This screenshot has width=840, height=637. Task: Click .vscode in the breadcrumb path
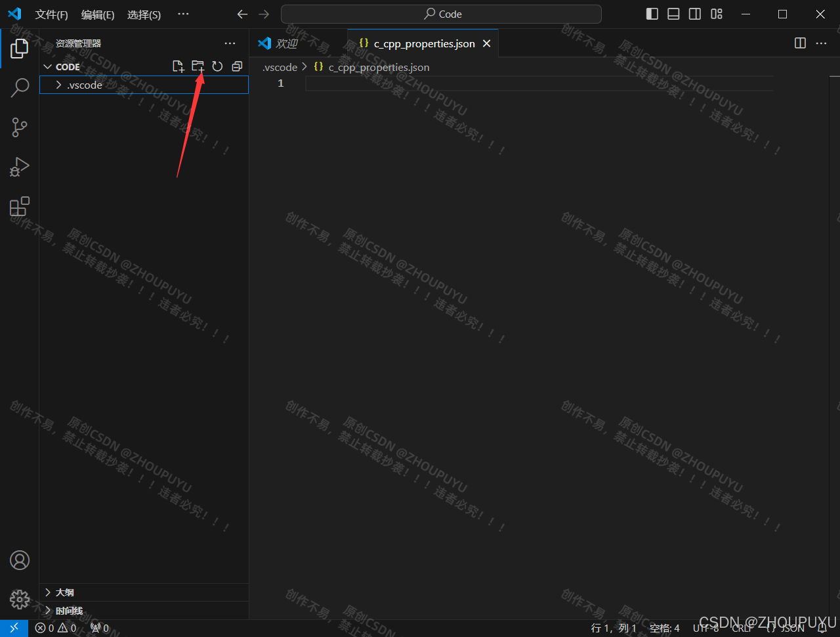[280, 67]
